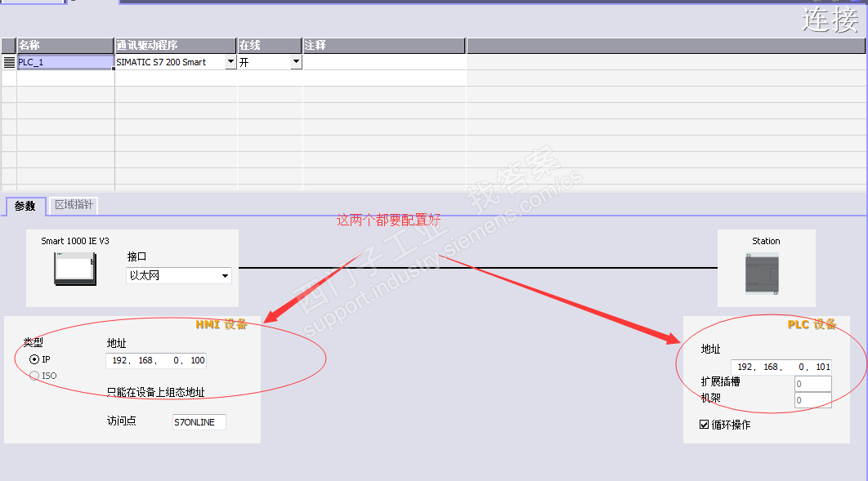Switch to the 区域指针 tab
868x481 pixels.
click(x=74, y=205)
